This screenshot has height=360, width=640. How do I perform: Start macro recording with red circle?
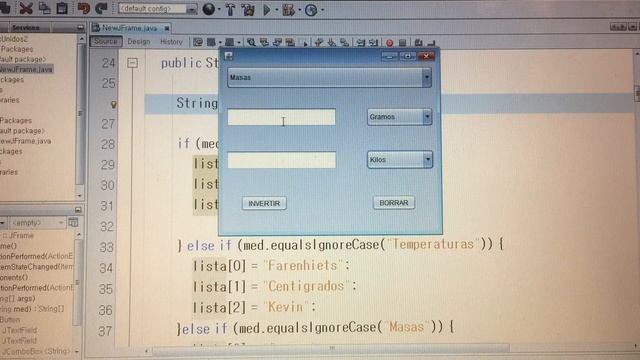[x=389, y=43]
